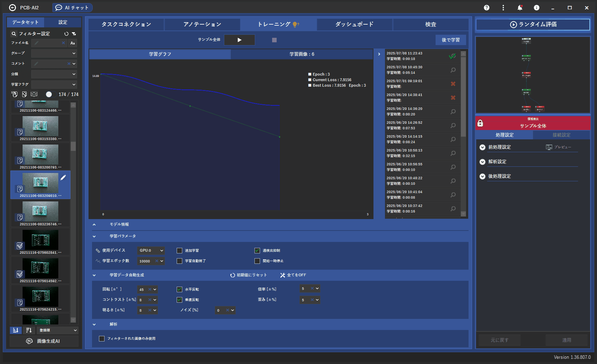Click the magnifier on 2025/07/08 10:45:30 entry
The width and height of the screenshot is (597, 364).
point(453,70)
